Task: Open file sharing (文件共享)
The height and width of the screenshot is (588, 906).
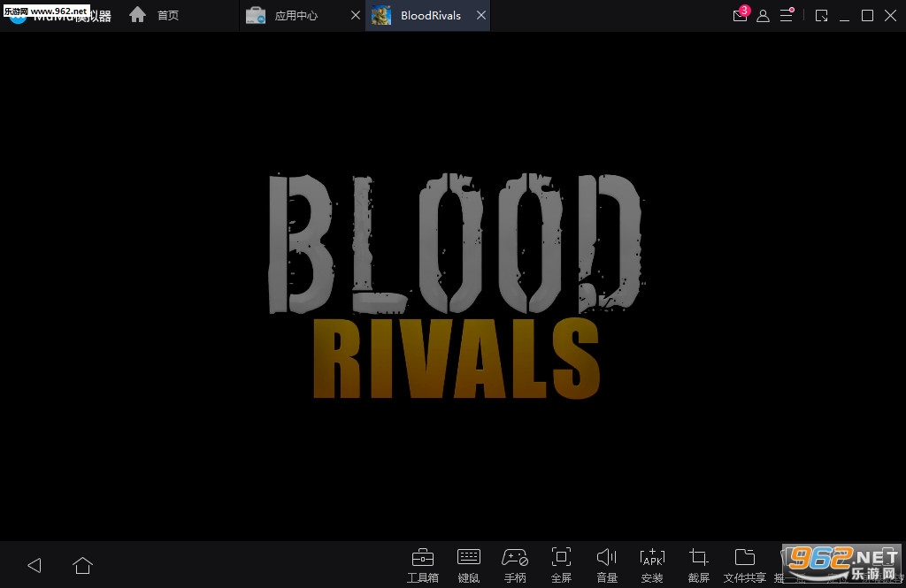Action: tap(744, 563)
